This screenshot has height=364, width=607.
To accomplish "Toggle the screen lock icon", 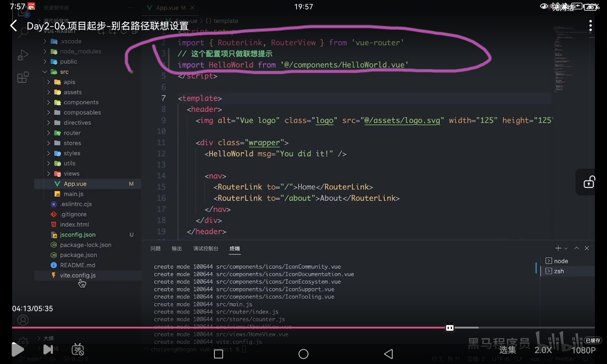I will pos(589,182).
